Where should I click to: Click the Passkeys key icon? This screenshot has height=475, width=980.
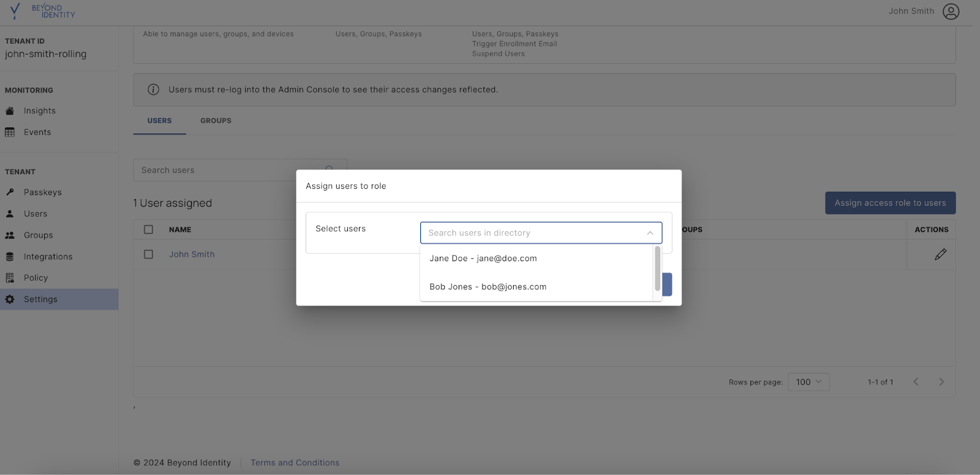10,192
